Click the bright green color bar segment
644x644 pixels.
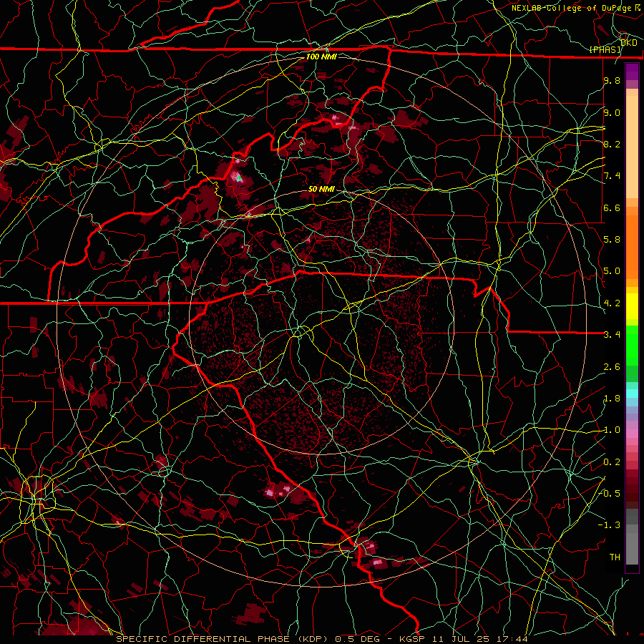click(632, 345)
